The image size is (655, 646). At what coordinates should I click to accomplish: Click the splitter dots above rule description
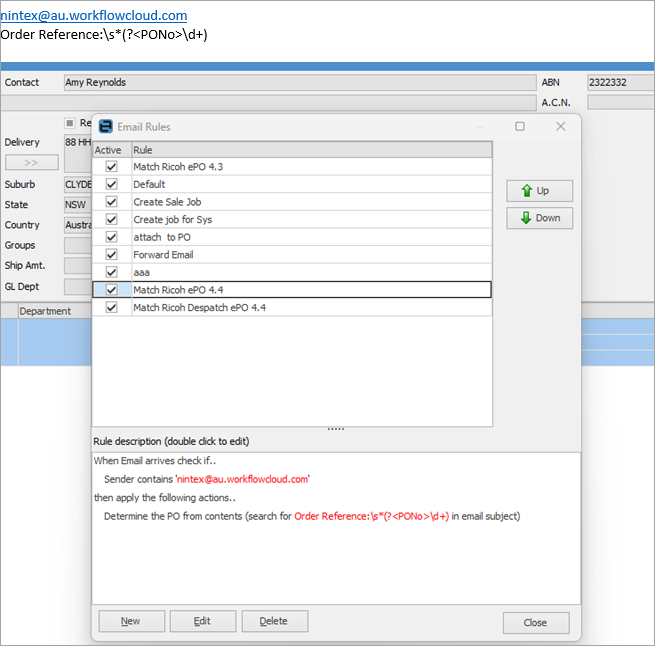[336, 429]
